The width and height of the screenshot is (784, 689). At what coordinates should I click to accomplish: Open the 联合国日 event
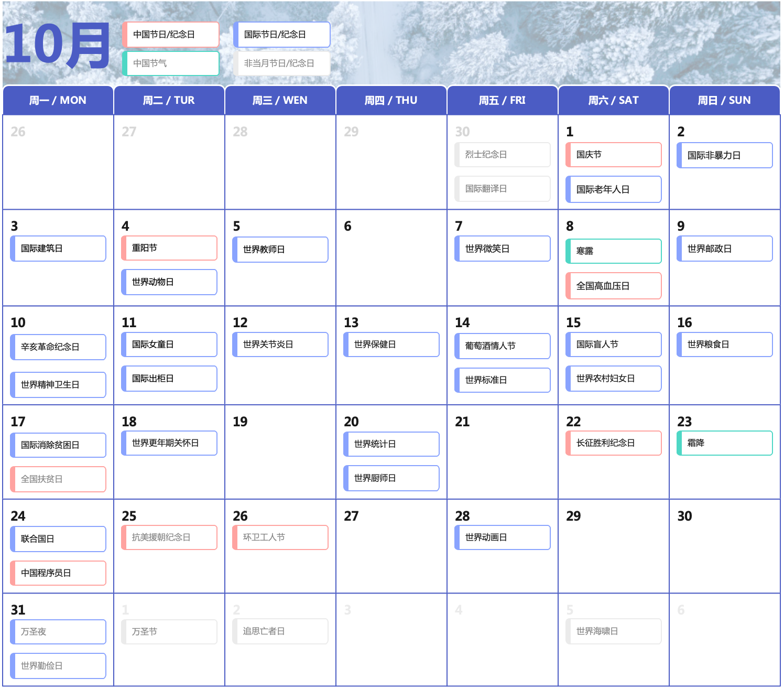[x=58, y=539]
